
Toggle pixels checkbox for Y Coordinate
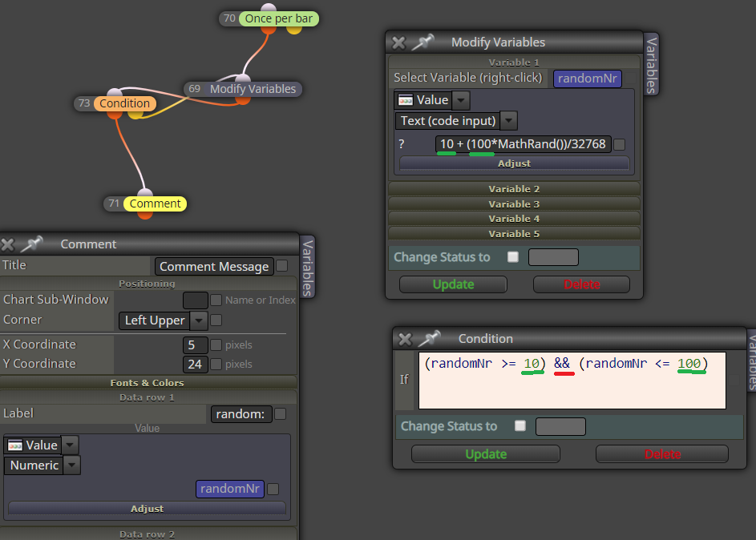(216, 364)
